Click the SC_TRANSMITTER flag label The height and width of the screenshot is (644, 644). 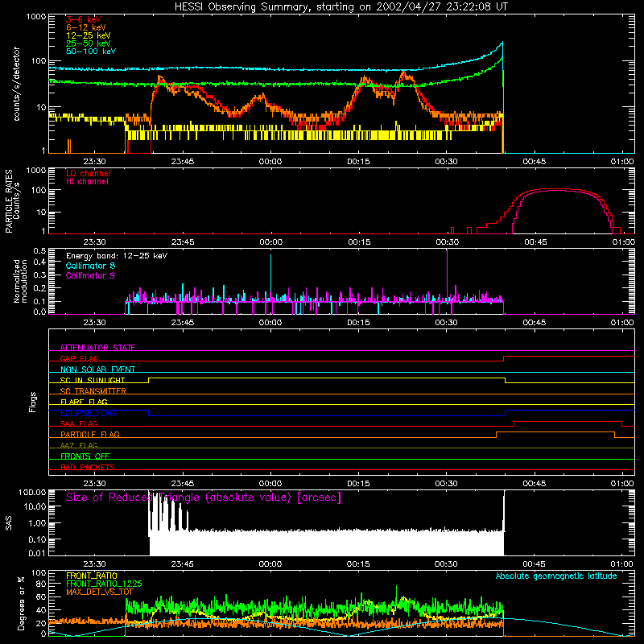coord(93,391)
